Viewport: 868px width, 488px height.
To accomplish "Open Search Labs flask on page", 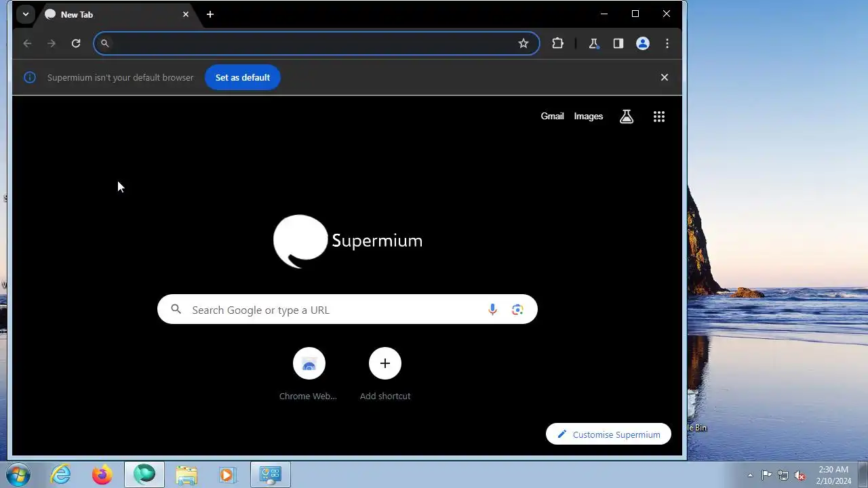I will click(x=627, y=117).
